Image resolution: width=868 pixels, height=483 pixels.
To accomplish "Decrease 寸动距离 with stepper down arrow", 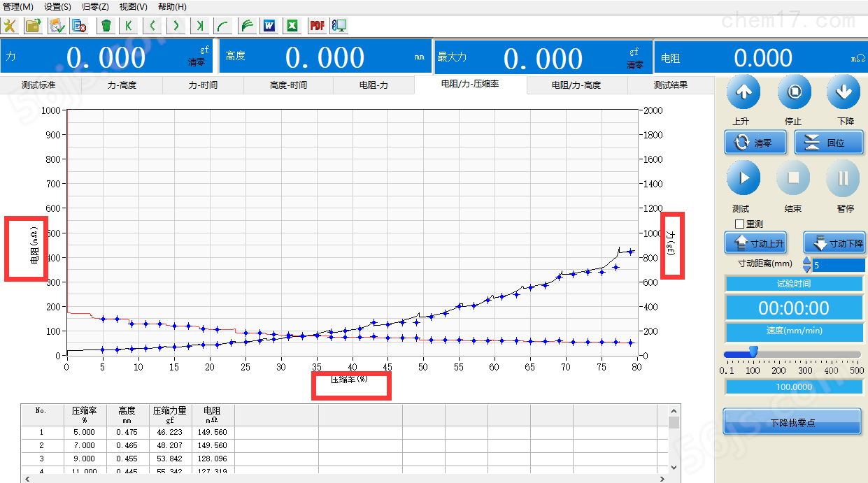I will pos(807,268).
